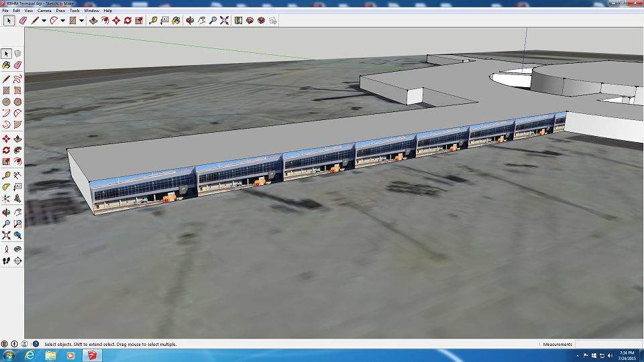This screenshot has width=644, height=362.
Task: Expand the Line tool dropdown arrow
Action: coord(44,21)
